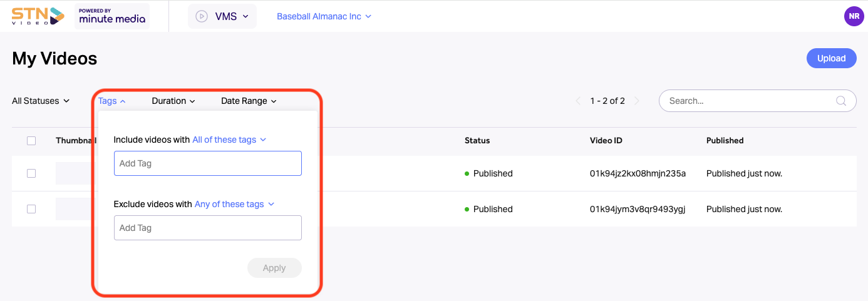Click Published status of video 01k94jz2kx08hmjn235a
Screen dimensions: 868x301
click(488, 173)
